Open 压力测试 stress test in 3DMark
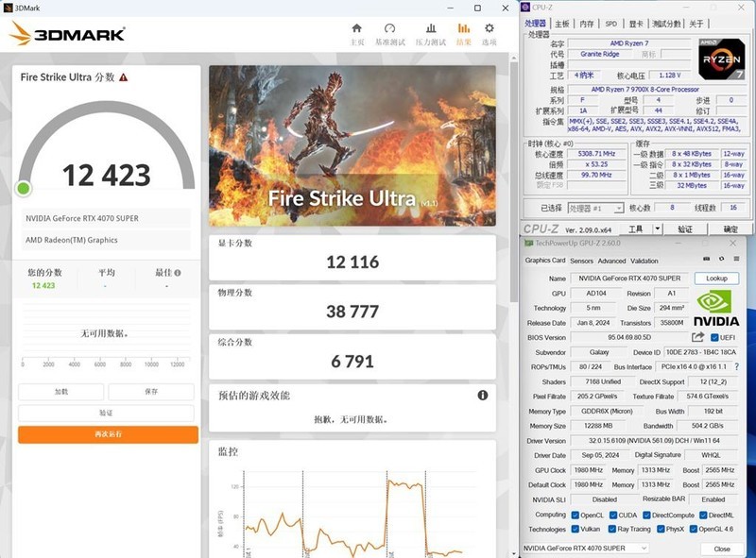Screen dimensions: 756x558 [x=431, y=33]
